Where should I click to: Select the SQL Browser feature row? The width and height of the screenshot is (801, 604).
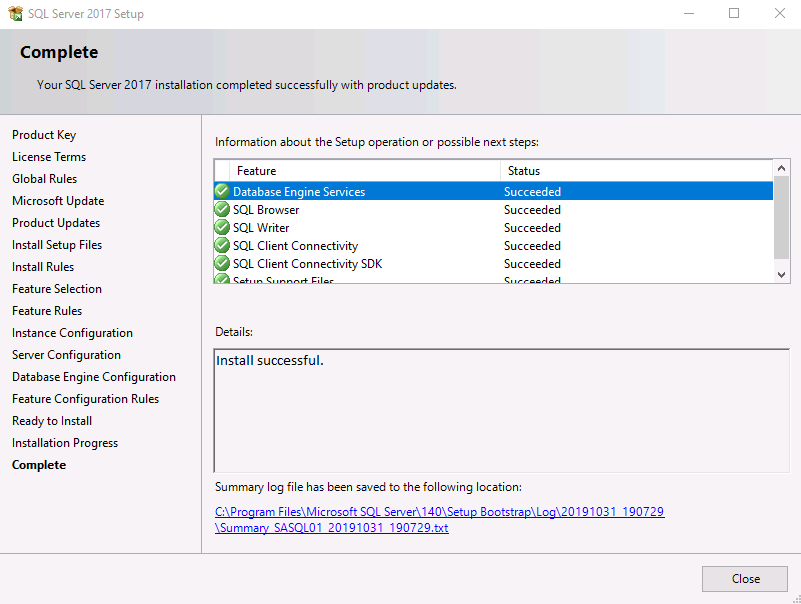pyautogui.click(x=493, y=210)
